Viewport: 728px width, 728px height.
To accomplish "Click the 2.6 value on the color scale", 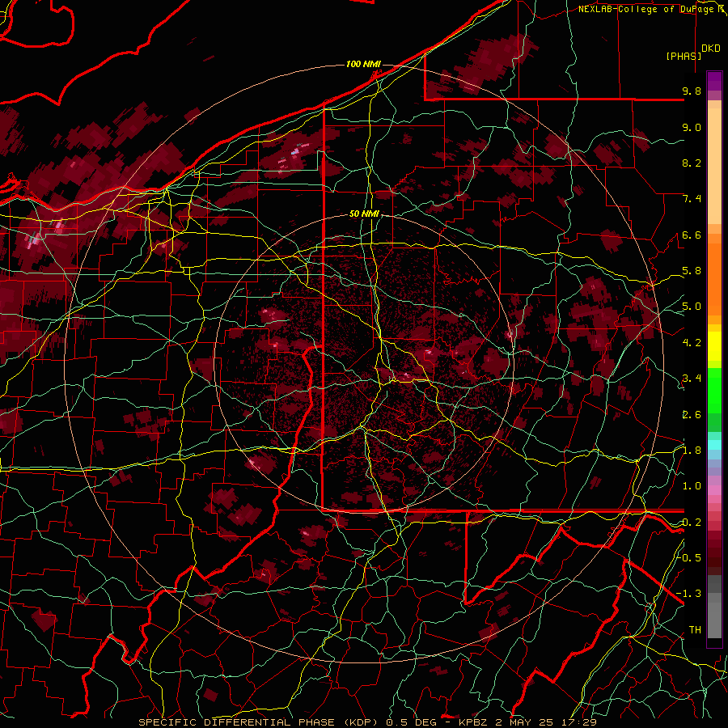I will point(692,415).
